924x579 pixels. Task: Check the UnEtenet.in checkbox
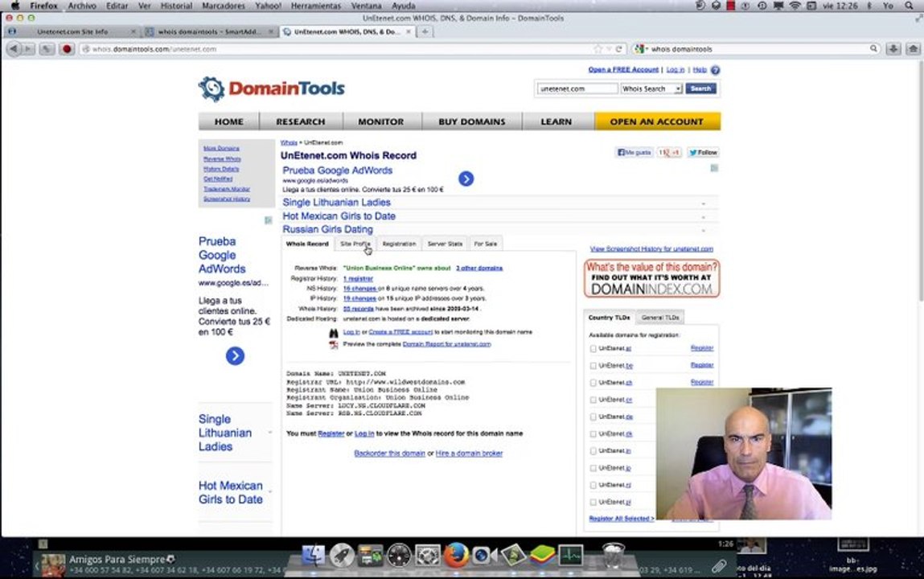[x=593, y=451]
